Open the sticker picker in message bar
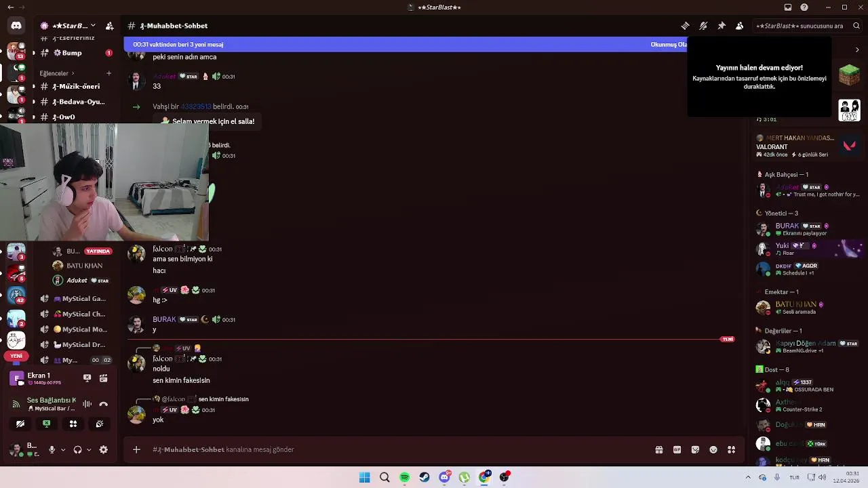The height and width of the screenshot is (488, 868). tap(695, 449)
